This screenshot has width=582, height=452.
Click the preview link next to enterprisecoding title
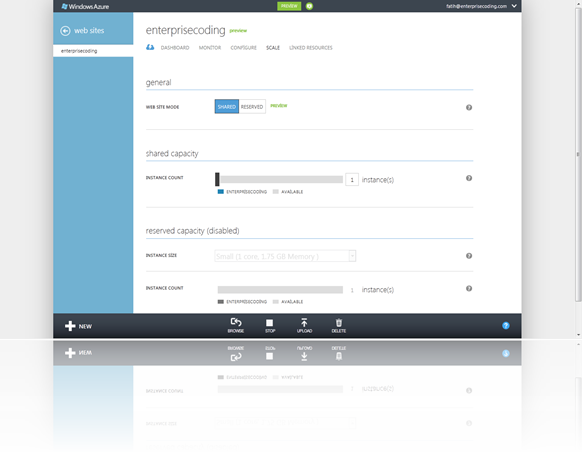[x=238, y=30]
